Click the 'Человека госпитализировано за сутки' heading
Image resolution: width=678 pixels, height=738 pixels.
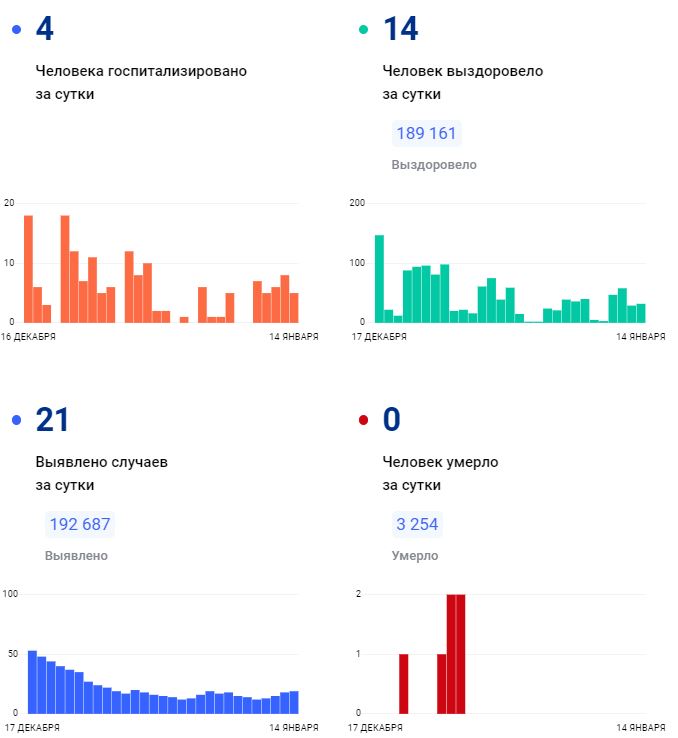click(140, 83)
